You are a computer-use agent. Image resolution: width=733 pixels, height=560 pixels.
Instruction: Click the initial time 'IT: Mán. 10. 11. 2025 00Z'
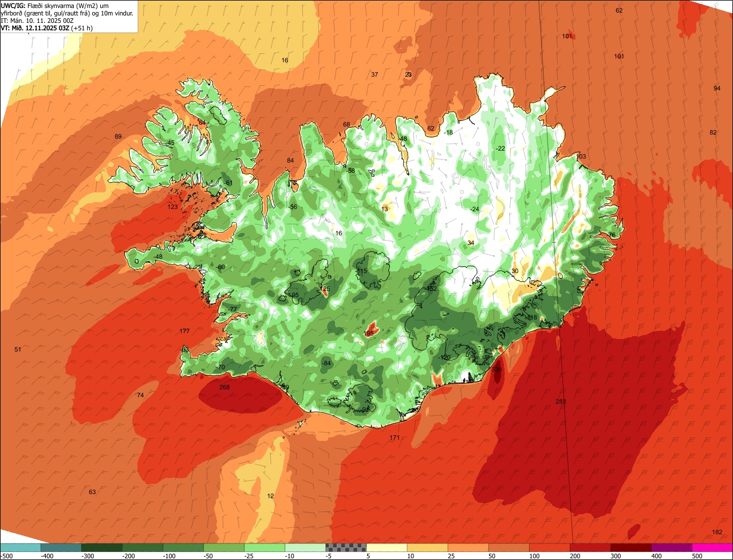[37, 20]
